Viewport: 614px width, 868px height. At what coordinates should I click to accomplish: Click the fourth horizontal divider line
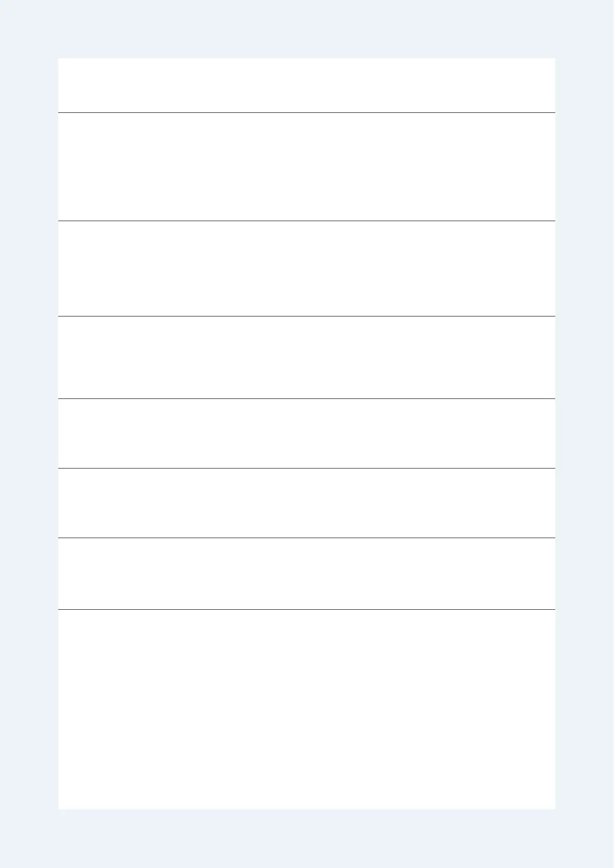pyautogui.click(x=307, y=398)
